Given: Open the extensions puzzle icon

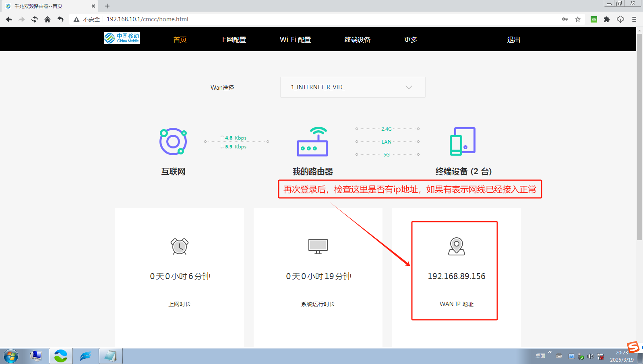Looking at the screenshot, I should [607, 19].
